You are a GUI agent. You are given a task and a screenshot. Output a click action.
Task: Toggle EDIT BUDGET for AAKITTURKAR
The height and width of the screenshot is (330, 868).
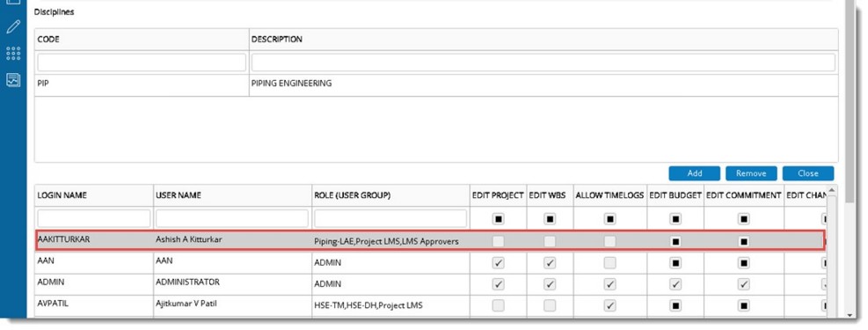pyautogui.click(x=675, y=241)
